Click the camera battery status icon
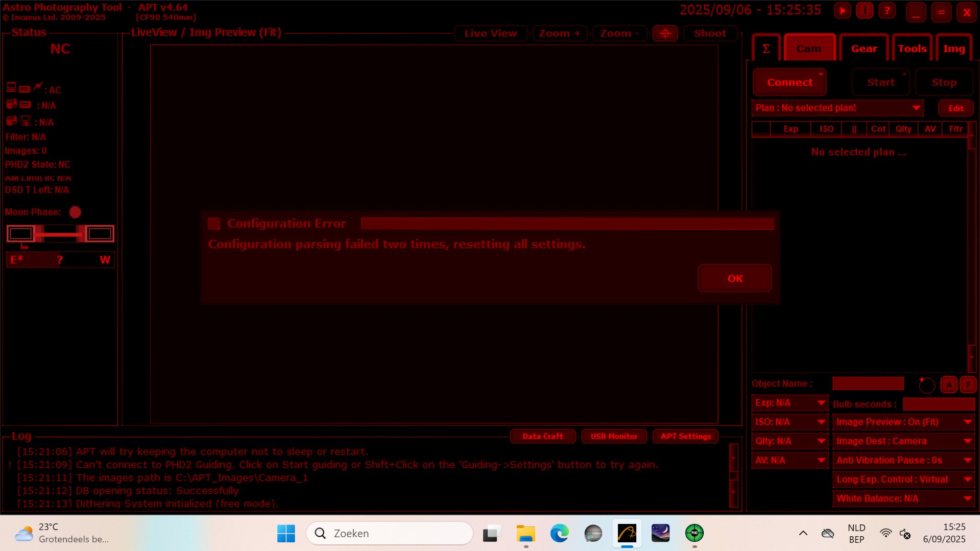Screen dimensions: 980x551 coord(25,105)
